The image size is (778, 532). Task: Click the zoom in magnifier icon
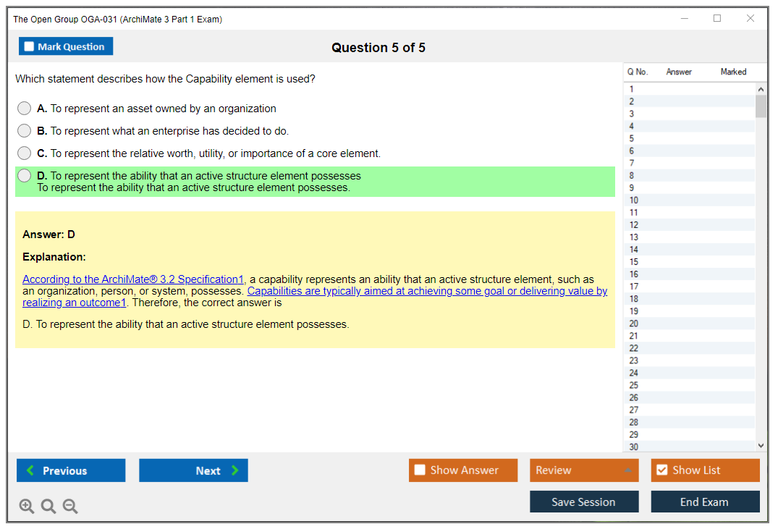coord(27,506)
